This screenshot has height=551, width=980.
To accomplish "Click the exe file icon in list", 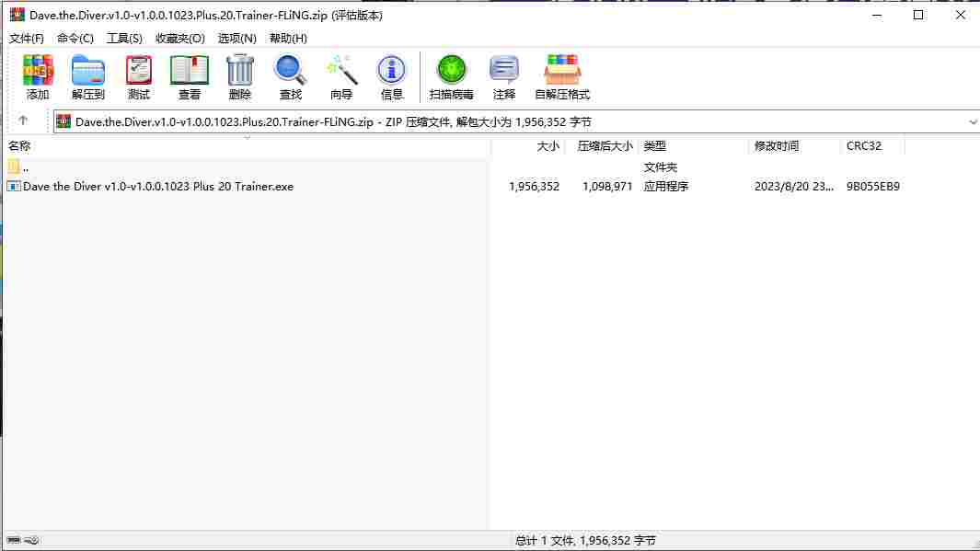I will click(x=13, y=186).
